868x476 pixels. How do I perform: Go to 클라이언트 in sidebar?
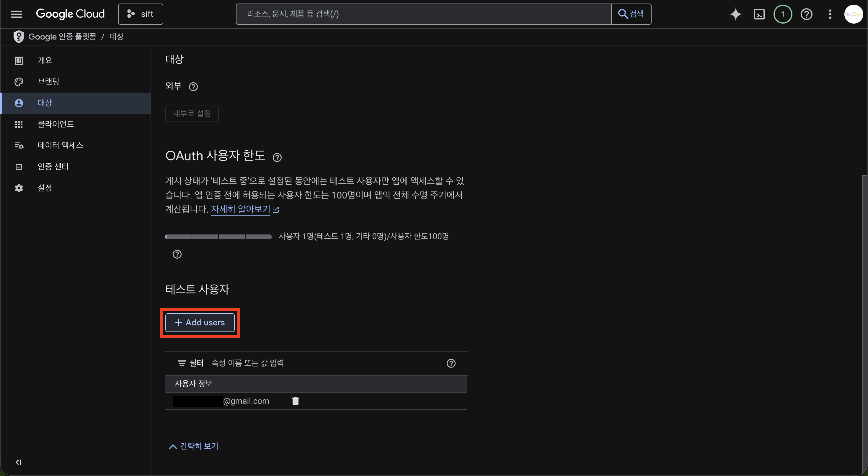tap(56, 124)
